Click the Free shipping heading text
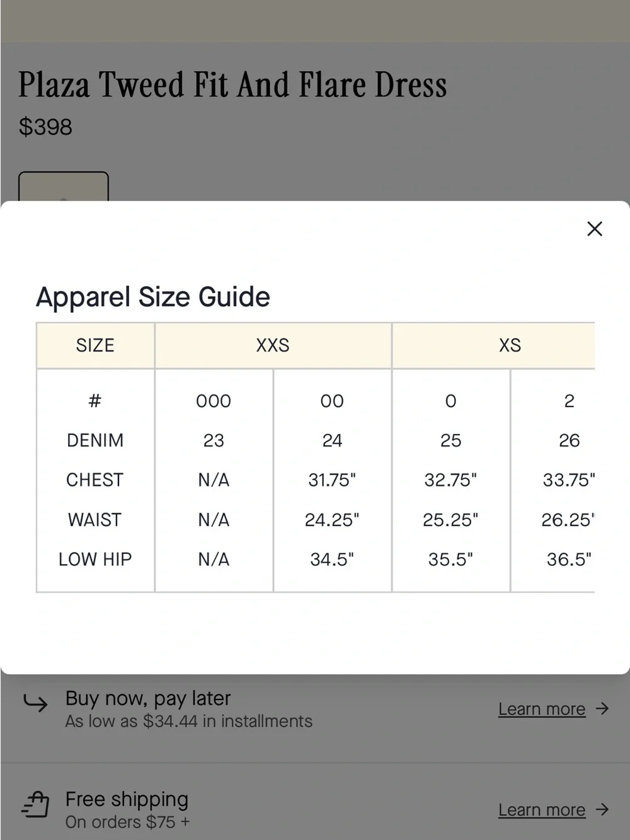This screenshot has width=630, height=840. [127, 800]
